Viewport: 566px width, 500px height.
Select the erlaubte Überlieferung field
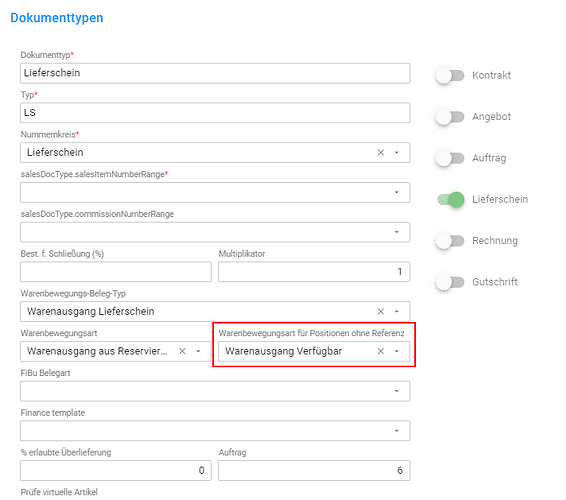tap(116, 470)
